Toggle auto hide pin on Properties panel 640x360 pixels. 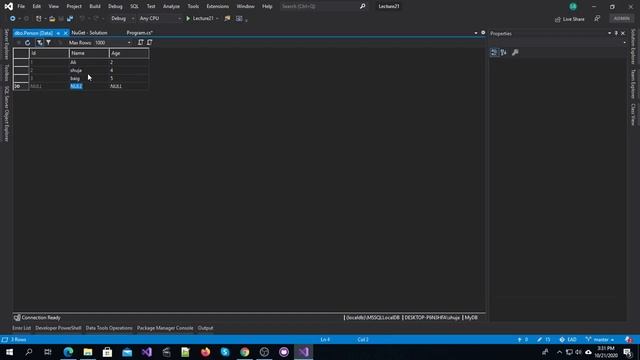tap(616, 33)
